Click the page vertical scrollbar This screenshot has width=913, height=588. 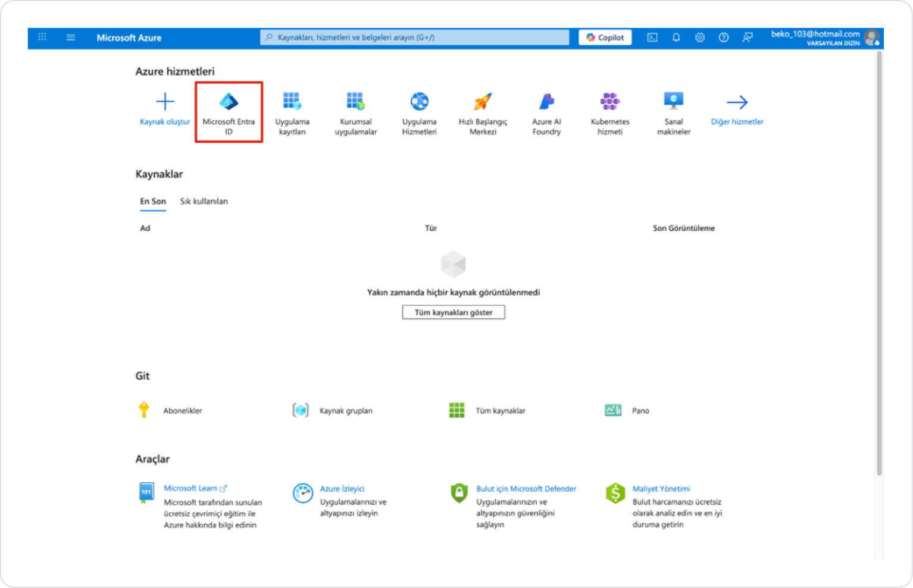pos(879,263)
